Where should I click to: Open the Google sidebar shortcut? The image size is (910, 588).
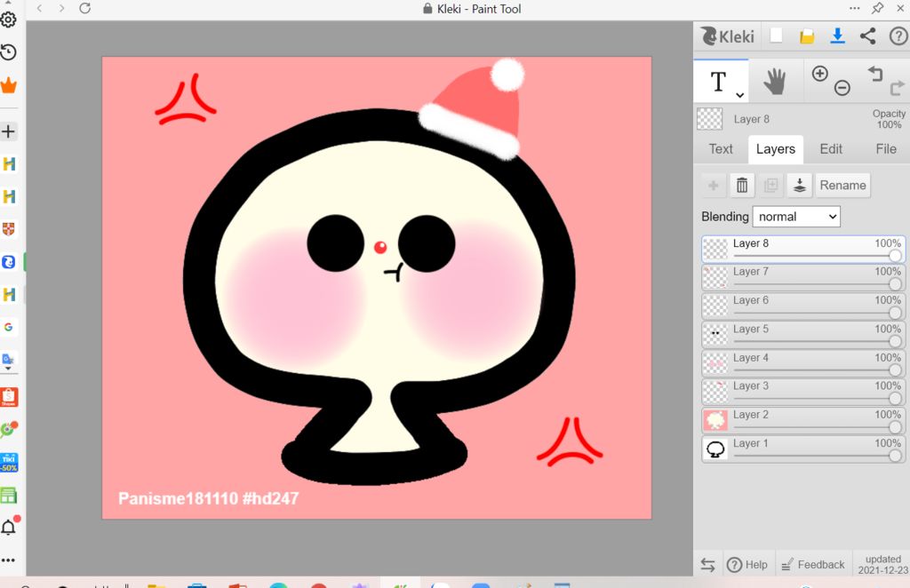point(8,327)
